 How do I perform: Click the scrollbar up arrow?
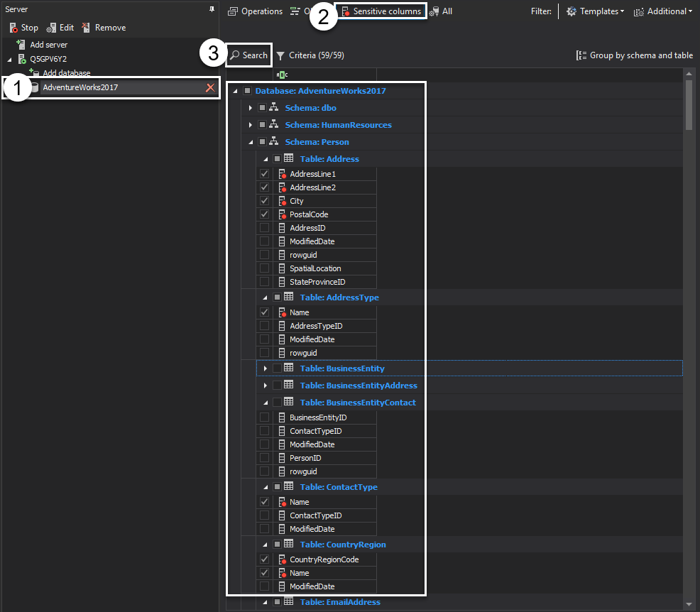pyautogui.click(x=689, y=74)
